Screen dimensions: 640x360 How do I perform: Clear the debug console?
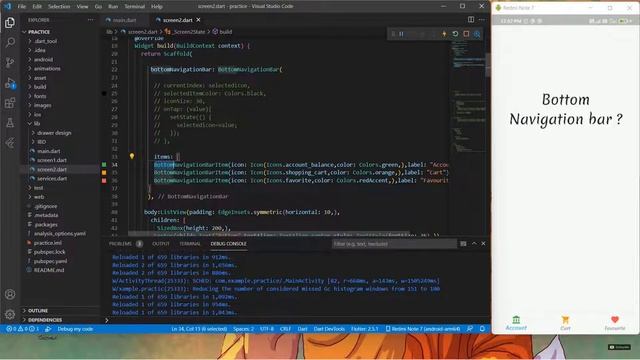(463, 244)
